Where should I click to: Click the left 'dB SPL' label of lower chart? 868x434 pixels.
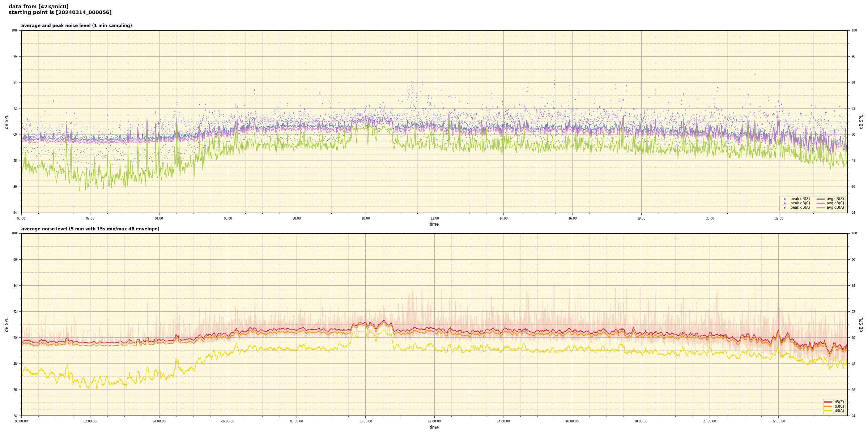coord(7,324)
